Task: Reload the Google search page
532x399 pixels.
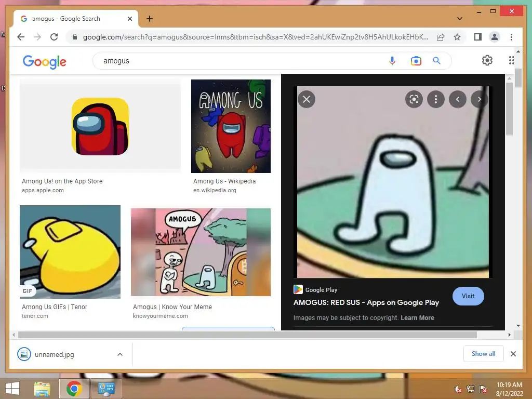Action: pyautogui.click(x=54, y=37)
